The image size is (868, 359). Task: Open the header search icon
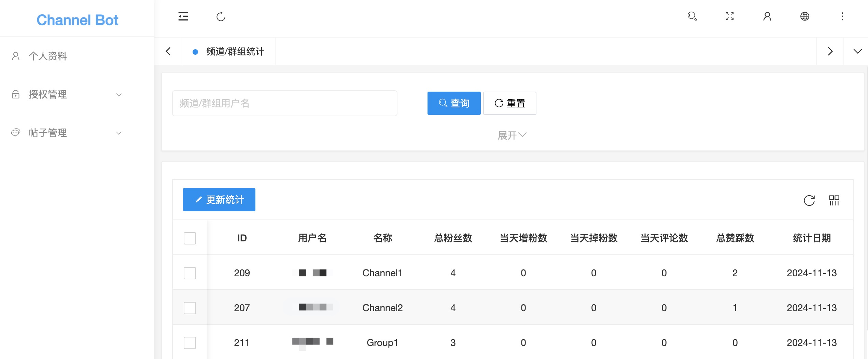[692, 16]
